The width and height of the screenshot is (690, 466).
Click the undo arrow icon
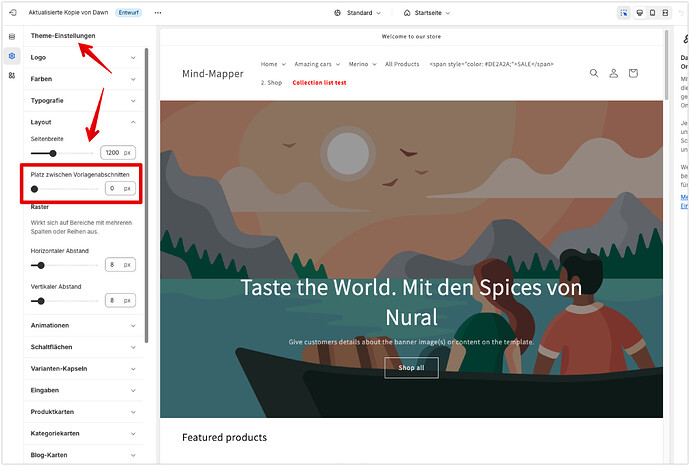[x=683, y=13]
